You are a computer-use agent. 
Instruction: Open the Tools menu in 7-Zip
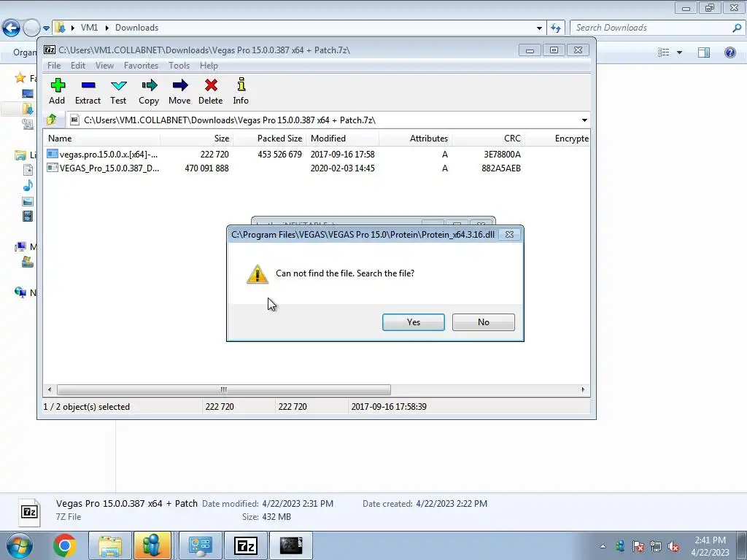(179, 66)
